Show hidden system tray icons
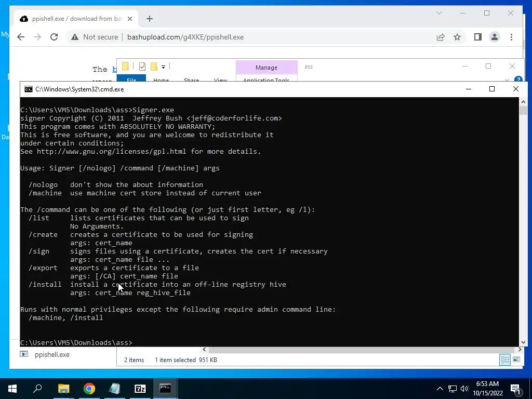This screenshot has width=532, height=399. pyautogui.click(x=440, y=389)
